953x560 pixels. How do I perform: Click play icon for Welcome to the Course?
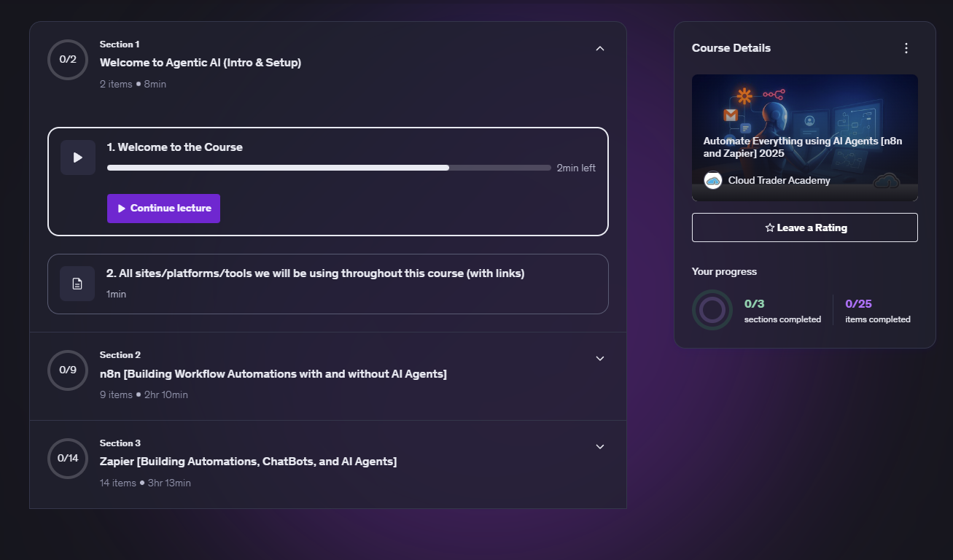coord(78,157)
